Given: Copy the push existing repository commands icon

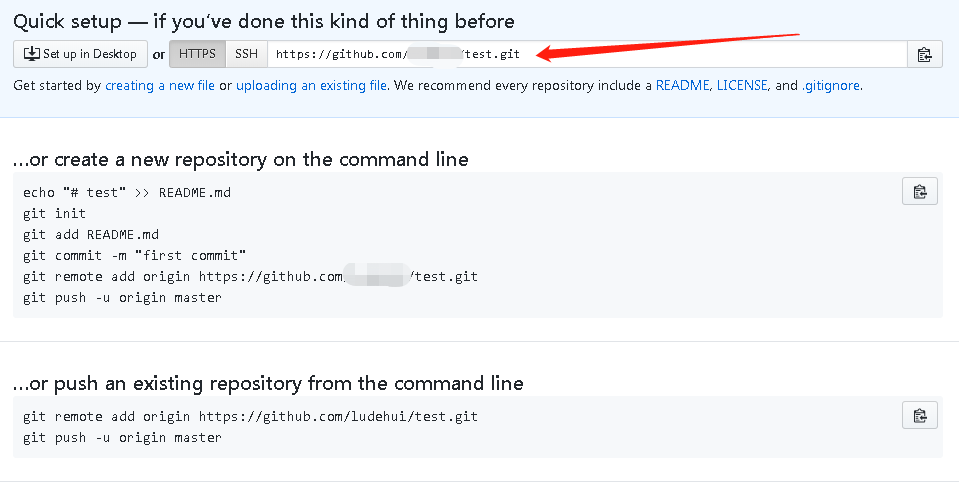Looking at the screenshot, I should (x=919, y=416).
